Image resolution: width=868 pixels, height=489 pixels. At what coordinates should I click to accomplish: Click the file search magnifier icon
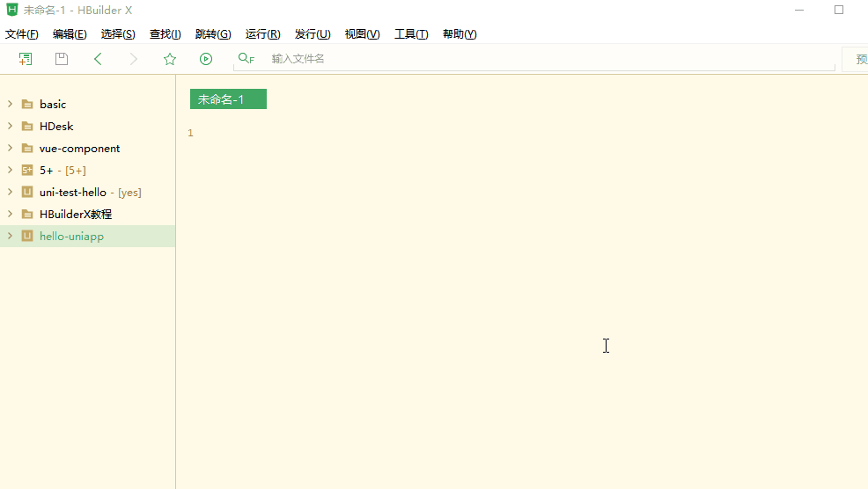point(246,59)
